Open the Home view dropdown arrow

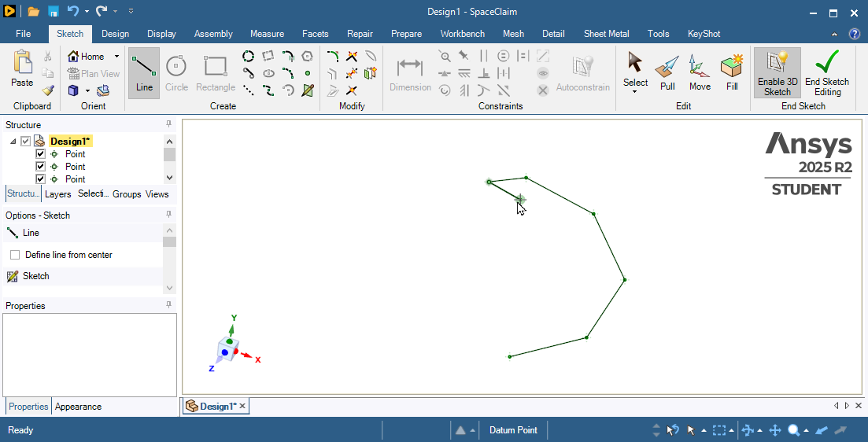[116, 57]
